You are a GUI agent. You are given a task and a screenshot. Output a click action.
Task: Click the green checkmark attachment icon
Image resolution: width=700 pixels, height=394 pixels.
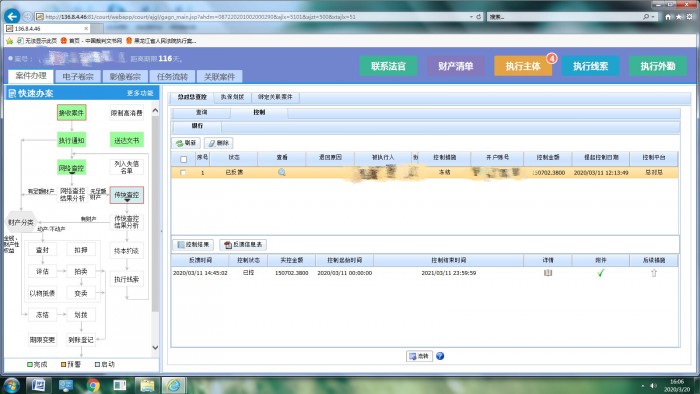(601, 273)
